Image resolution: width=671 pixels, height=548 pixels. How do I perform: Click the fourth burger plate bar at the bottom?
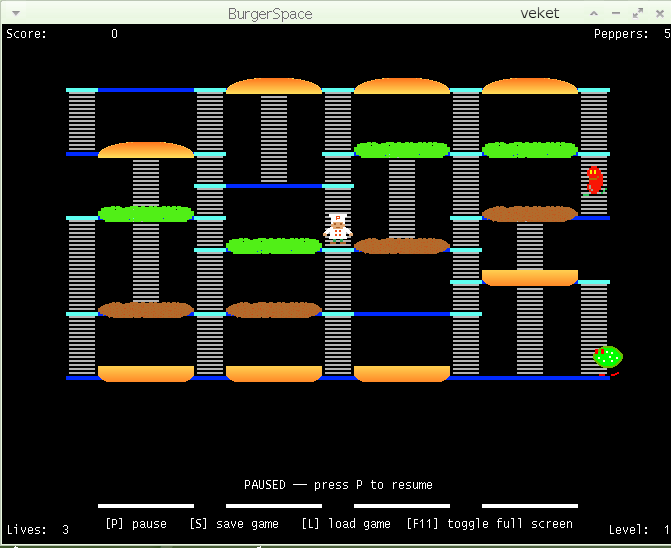click(x=530, y=506)
